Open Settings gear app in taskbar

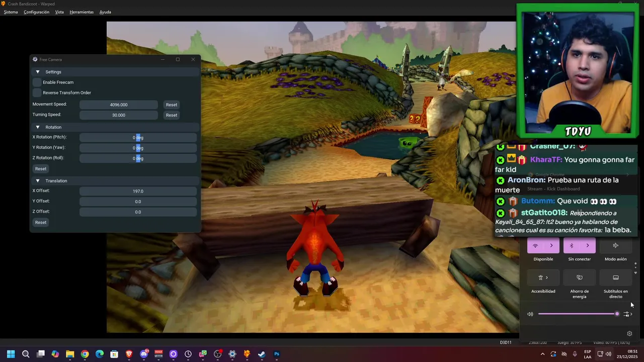click(232, 354)
